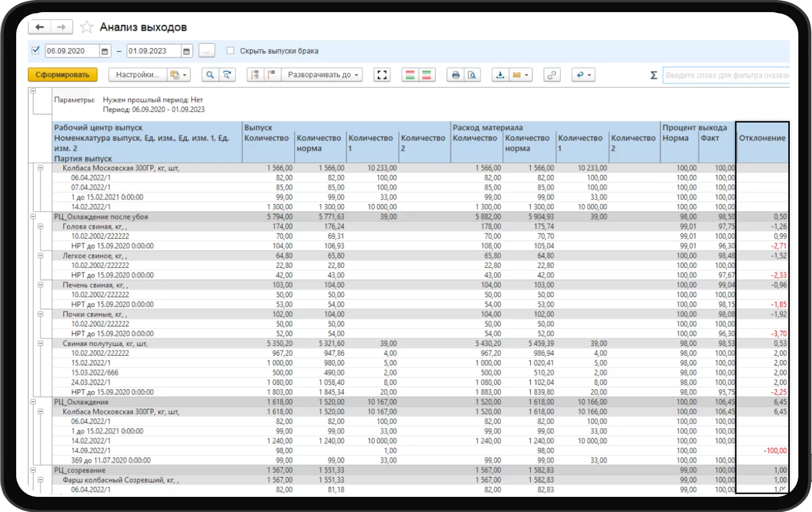This screenshot has width=812, height=512.
Task: Go back using the left arrow
Action: 39,27
